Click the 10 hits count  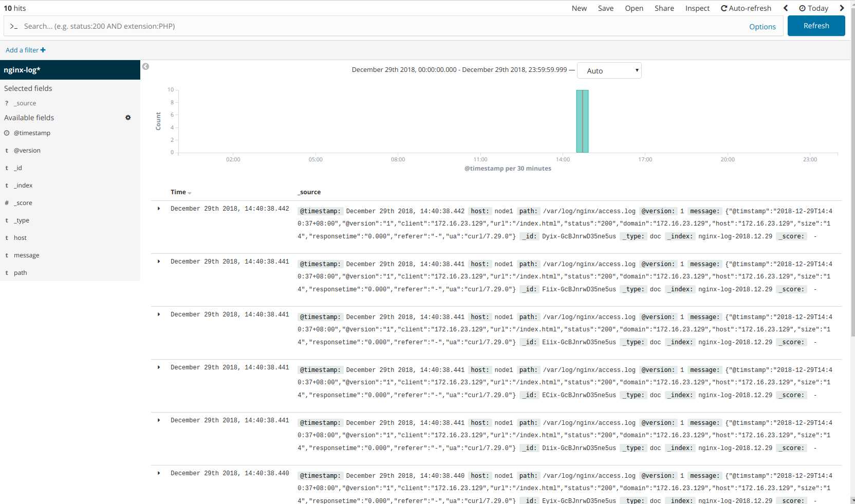click(15, 8)
